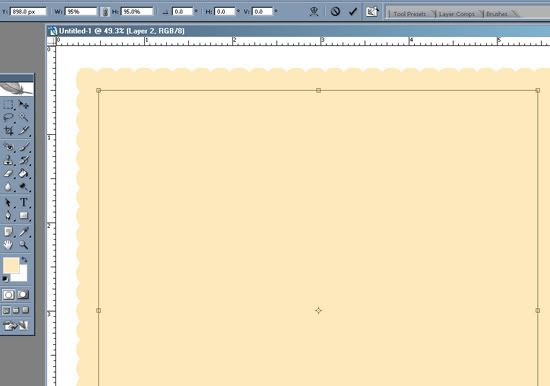
Task: Pick the Crop tool
Action: point(8,131)
